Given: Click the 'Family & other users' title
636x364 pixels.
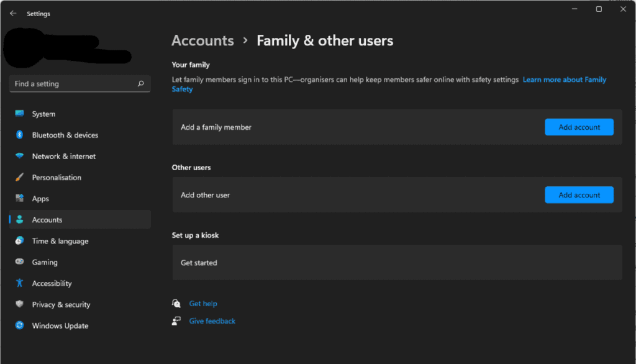Looking at the screenshot, I should (325, 40).
